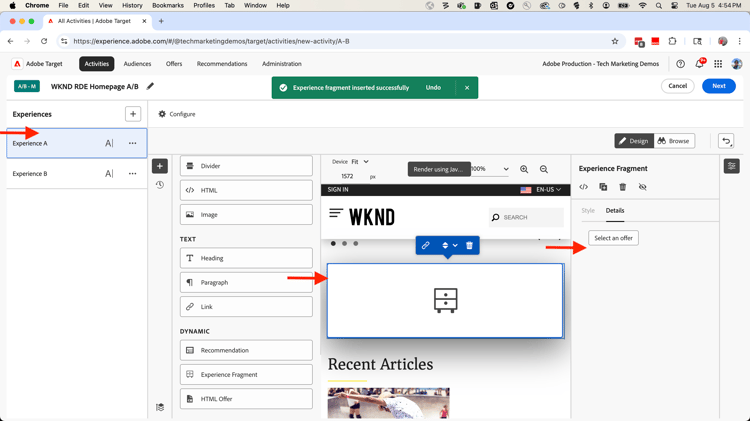Open move options on element toolbar
This screenshot has height=421, width=750.
(x=450, y=245)
